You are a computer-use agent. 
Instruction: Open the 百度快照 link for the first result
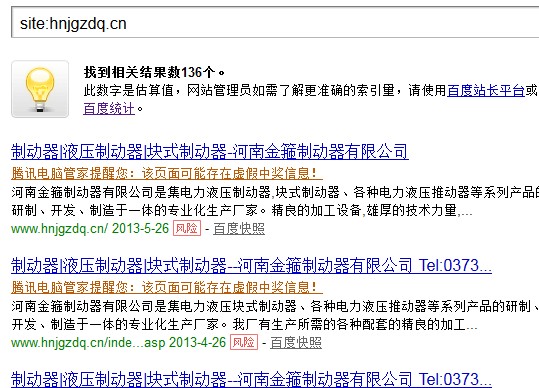(x=239, y=229)
